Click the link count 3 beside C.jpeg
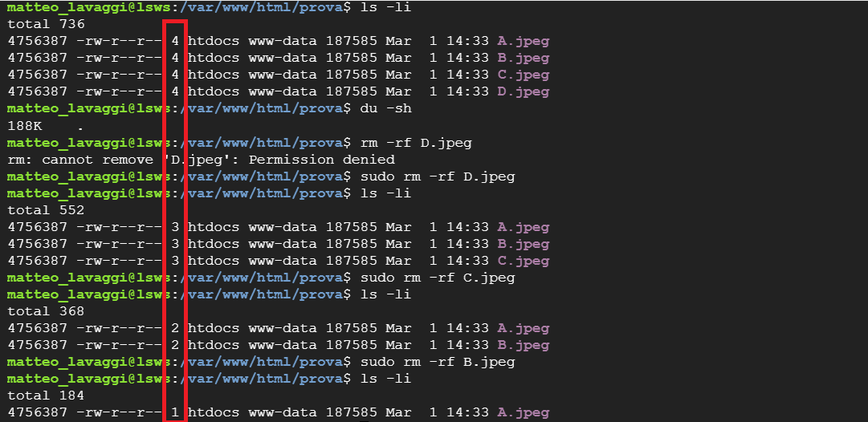Viewport: 868px width, 422px height. click(175, 261)
